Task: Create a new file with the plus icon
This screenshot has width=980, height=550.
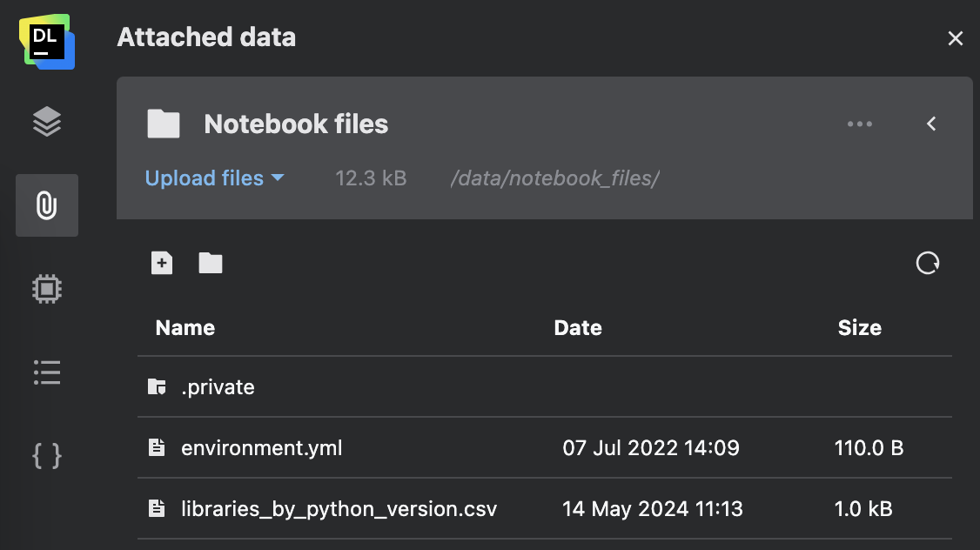Action: [161, 262]
